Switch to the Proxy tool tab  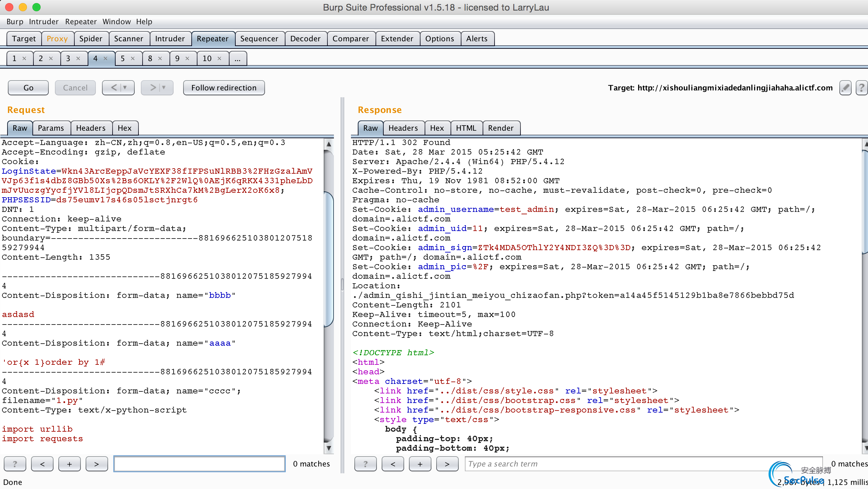57,39
